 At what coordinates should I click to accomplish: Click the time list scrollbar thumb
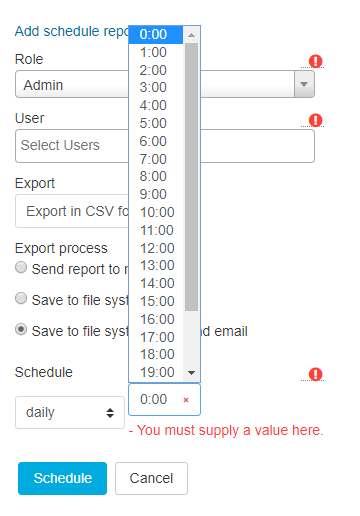point(191,177)
